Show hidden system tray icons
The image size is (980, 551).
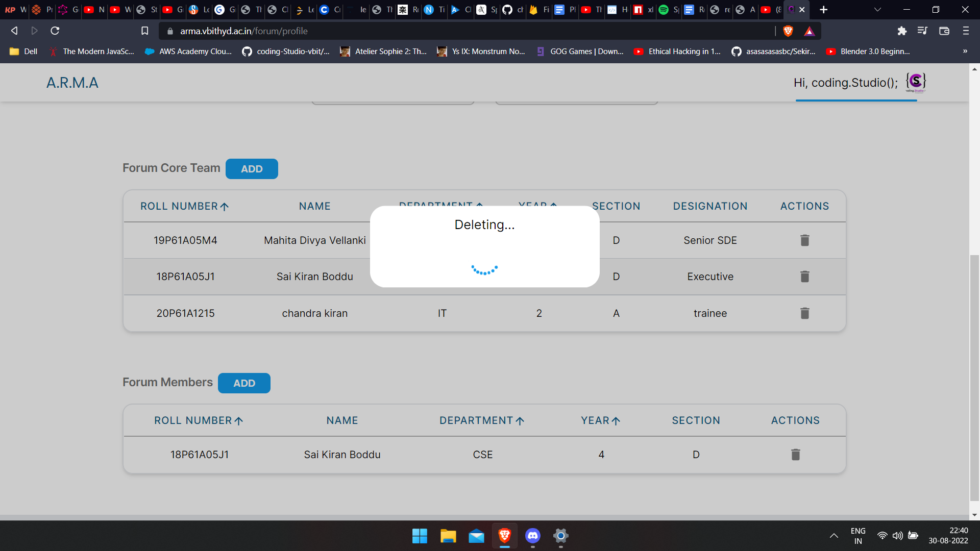(834, 536)
